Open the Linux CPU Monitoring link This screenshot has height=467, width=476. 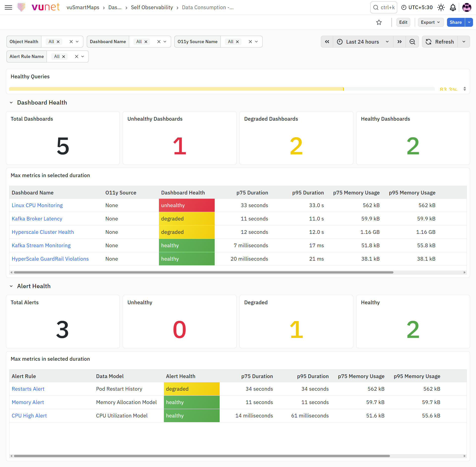point(37,205)
